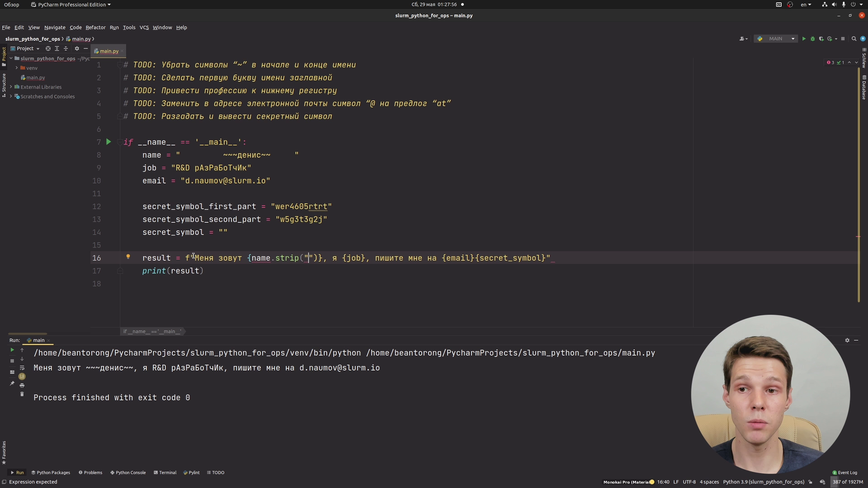Expand External Libraries in the Project tree
Viewport: 868px width, 488px height.
[x=11, y=87]
